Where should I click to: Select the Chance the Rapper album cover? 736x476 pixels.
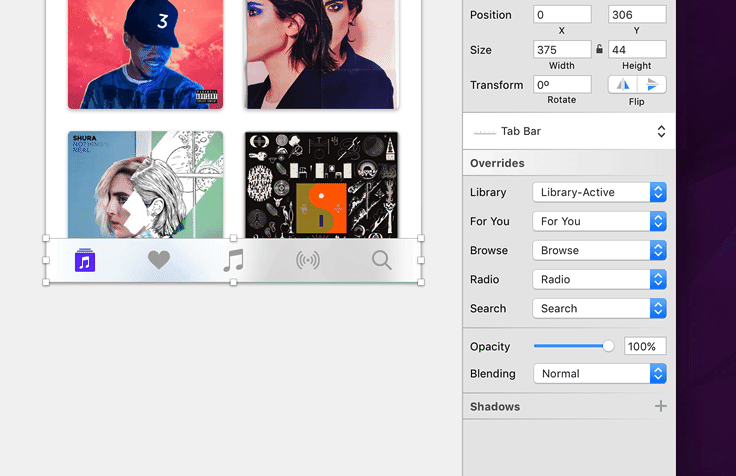click(x=146, y=54)
